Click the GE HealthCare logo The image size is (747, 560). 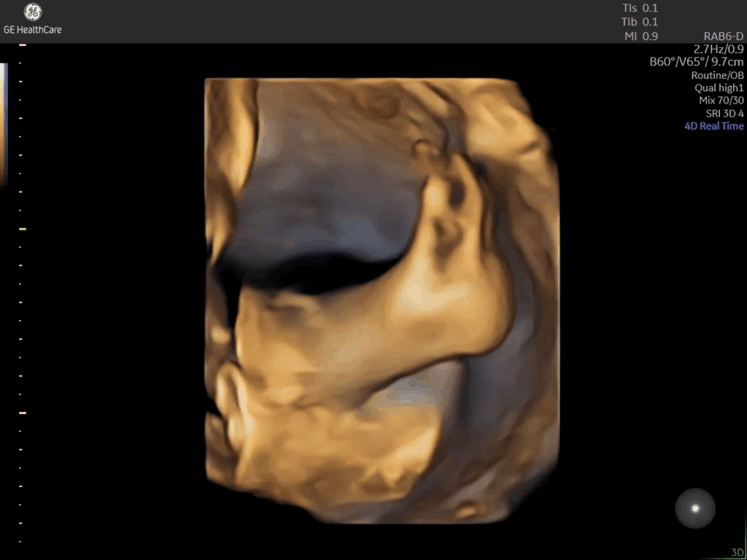pos(32,20)
